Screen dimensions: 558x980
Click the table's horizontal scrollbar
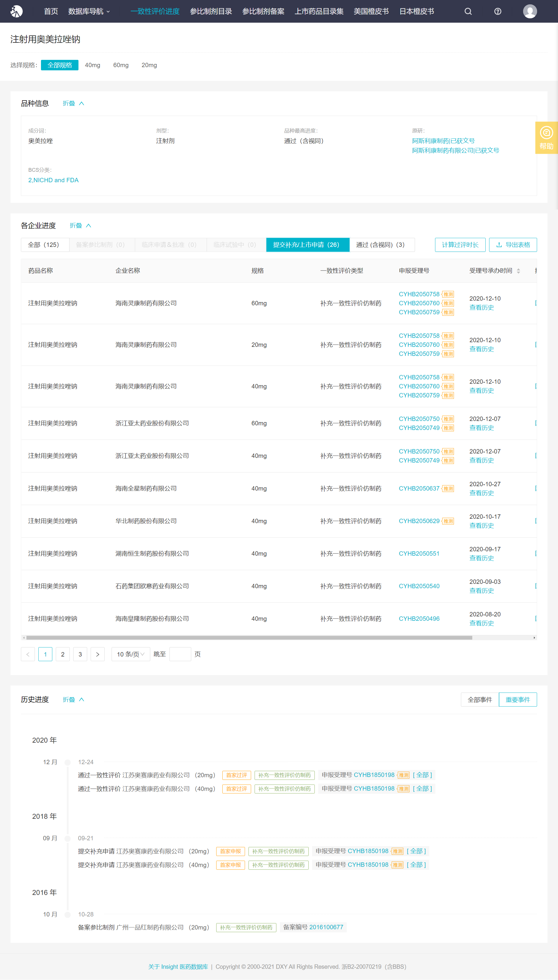(x=249, y=638)
